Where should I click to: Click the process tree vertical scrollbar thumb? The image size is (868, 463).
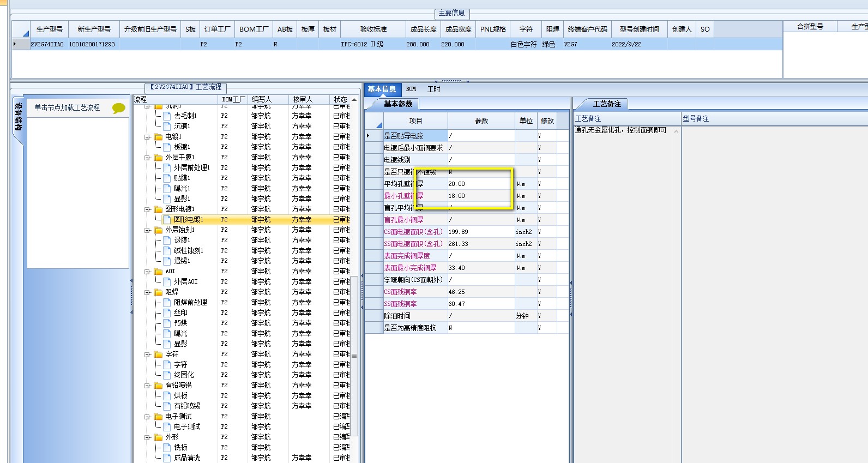(354, 356)
